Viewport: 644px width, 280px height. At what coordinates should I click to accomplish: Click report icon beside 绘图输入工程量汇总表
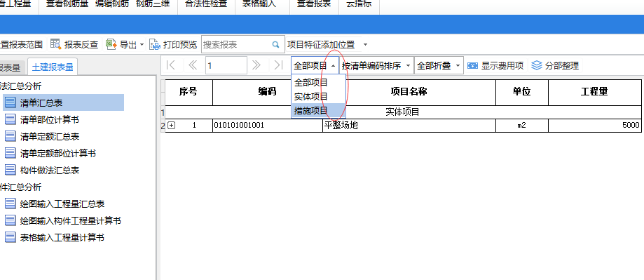[11, 204]
